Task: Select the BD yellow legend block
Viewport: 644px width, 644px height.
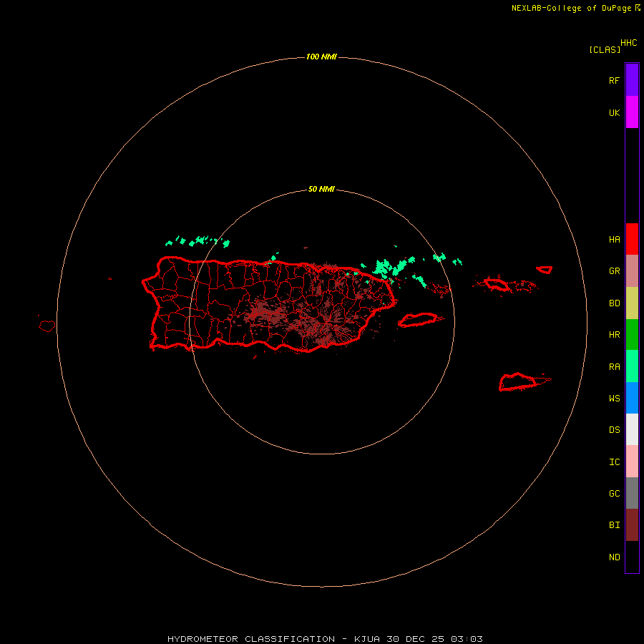Action: [632, 303]
